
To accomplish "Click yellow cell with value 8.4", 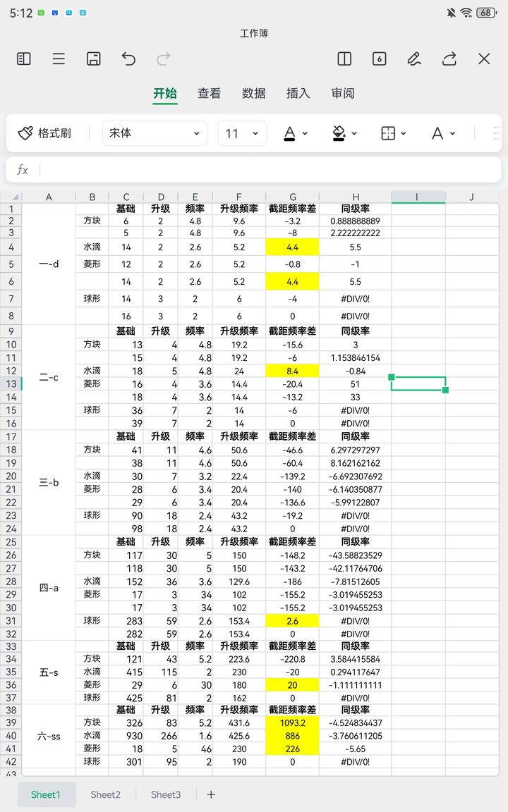I will pyautogui.click(x=293, y=371).
